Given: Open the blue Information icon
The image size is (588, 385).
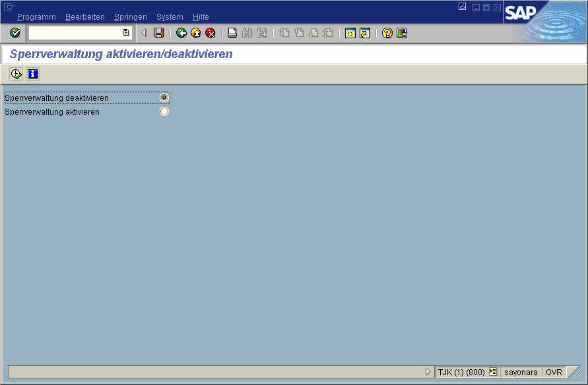Looking at the screenshot, I should pyautogui.click(x=32, y=74).
